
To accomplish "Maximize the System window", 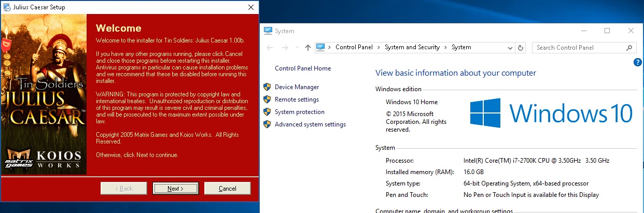I will coord(607,31).
